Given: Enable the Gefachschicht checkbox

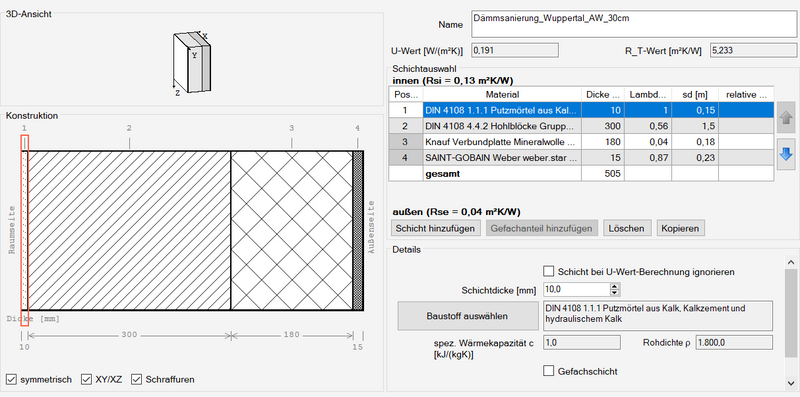Looking at the screenshot, I should click(x=548, y=370).
